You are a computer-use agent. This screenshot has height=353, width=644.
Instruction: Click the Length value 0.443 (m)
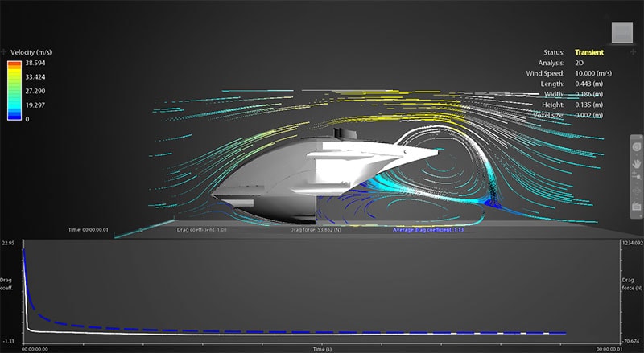point(588,84)
